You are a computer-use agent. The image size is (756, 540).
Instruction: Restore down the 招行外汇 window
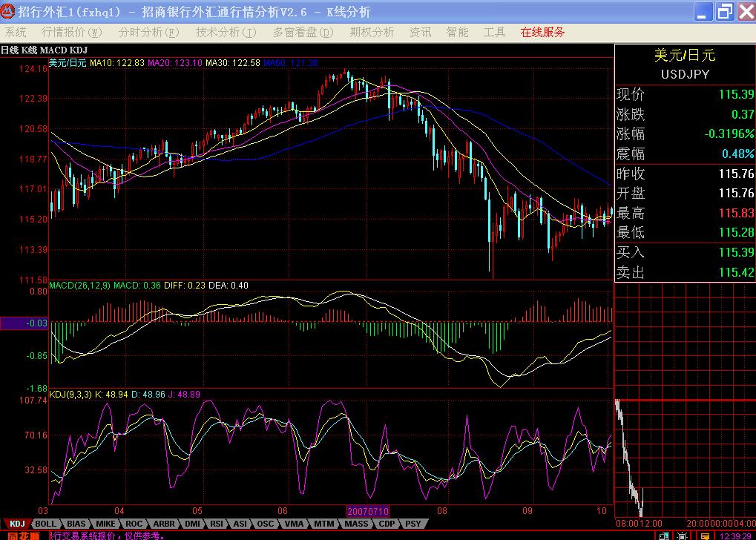(x=725, y=12)
